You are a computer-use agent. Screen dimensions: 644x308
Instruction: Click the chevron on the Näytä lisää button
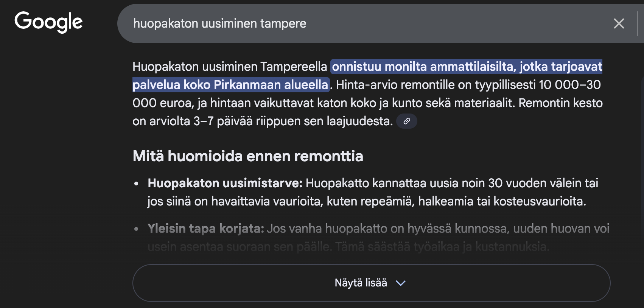[x=401, y=283]
